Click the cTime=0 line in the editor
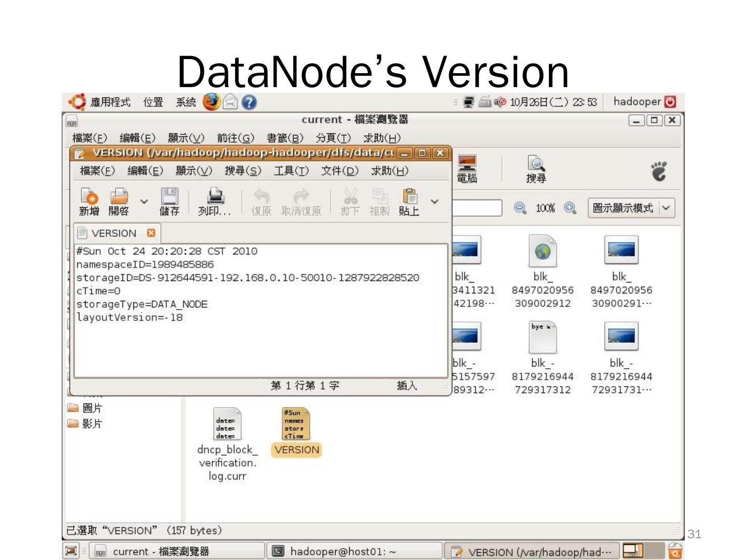747x560 pixels. 98,291
